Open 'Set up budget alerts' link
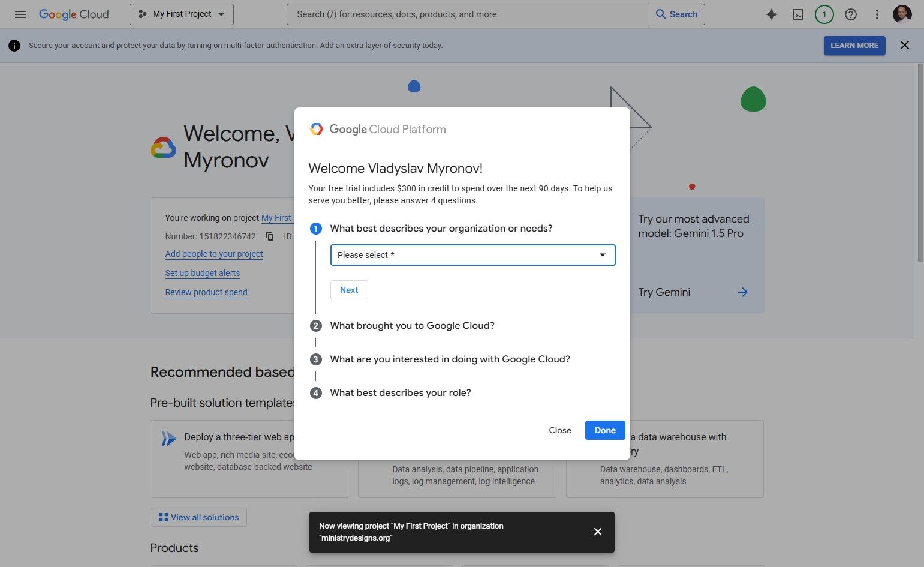 203,273
